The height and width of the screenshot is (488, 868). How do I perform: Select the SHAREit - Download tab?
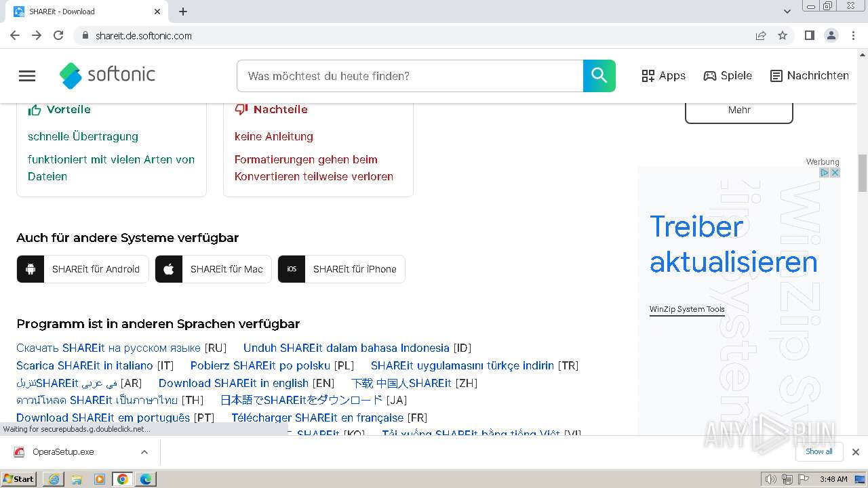tap(87, 12)
